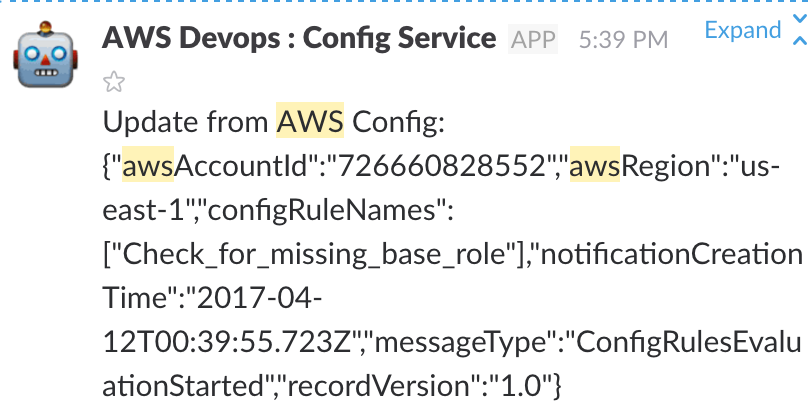Image resolution: width=810 pixels, height=410 pixels.
Task: Click highlighted aws in awsRegion
Action: tap(595, 165)
